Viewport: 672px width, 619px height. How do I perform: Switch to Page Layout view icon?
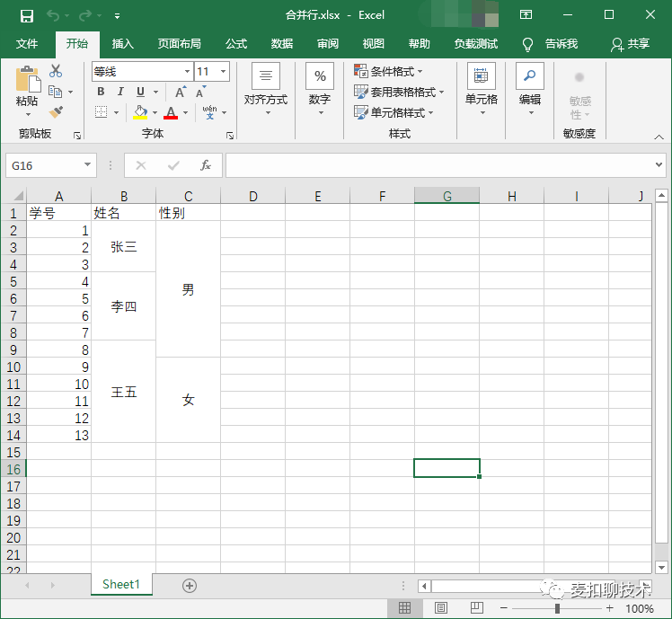point(440,608)
